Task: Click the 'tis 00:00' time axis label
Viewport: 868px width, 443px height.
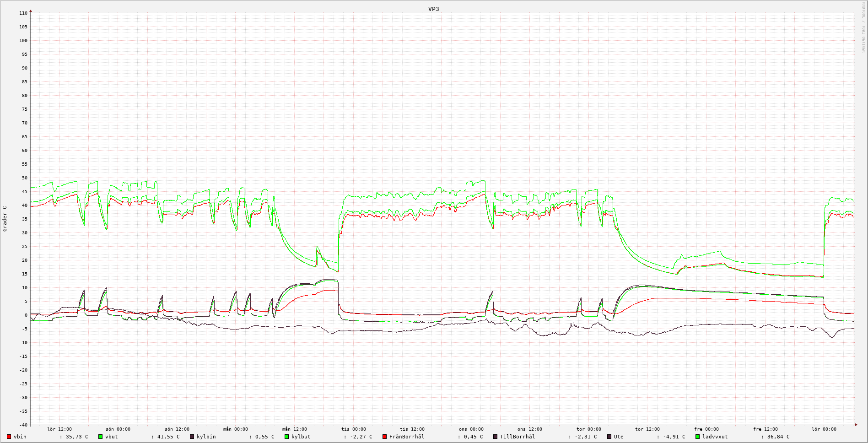Action: [353, 429]
